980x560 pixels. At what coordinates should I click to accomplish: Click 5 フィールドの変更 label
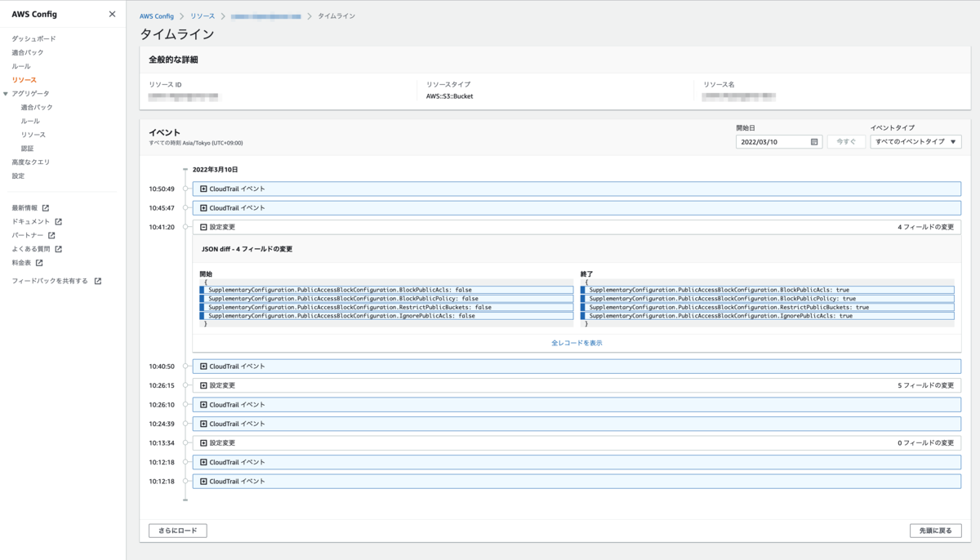point(926,385)
